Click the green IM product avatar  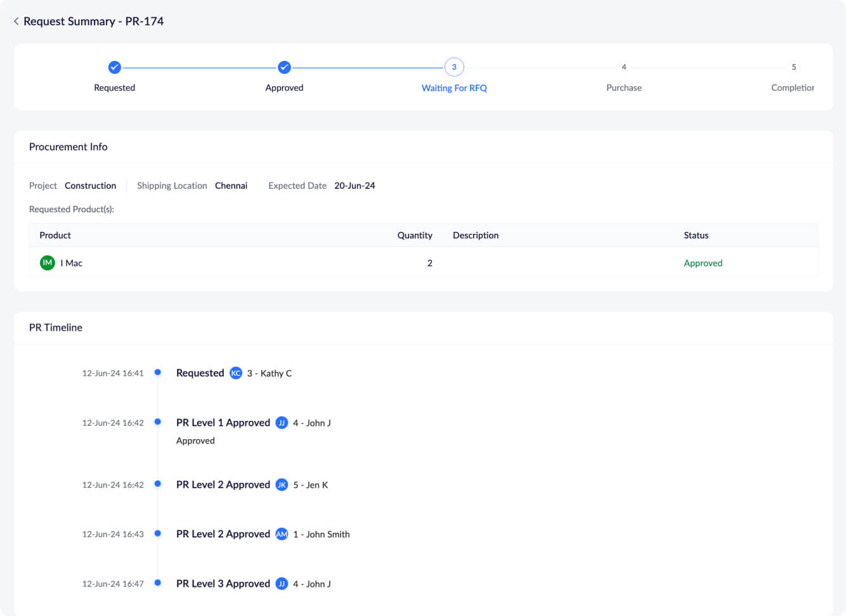(48, 263)
